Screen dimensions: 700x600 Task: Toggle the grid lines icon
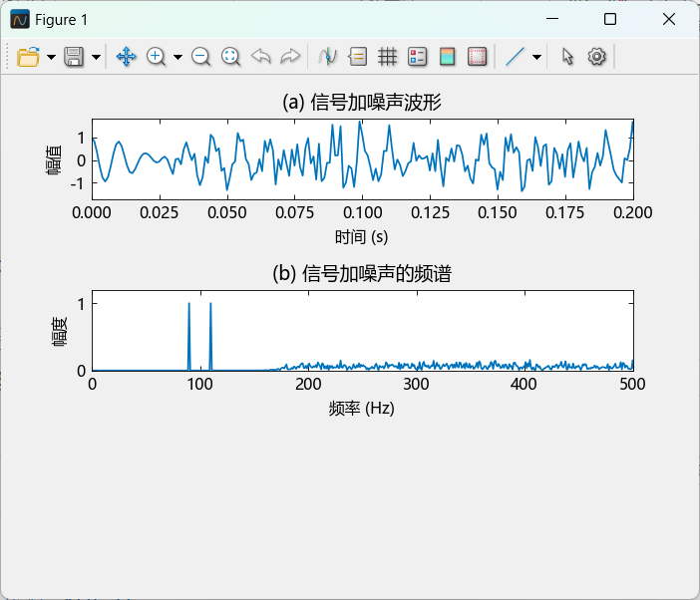pyautogui.click(x=388, y=57)
